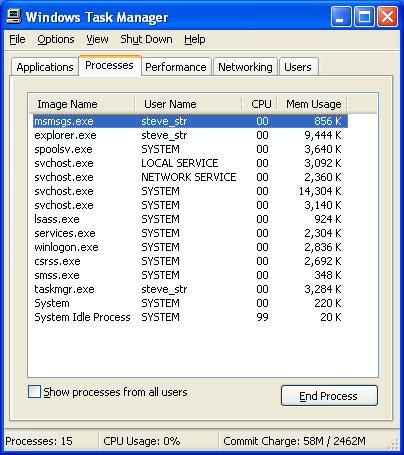Select the smss.exe process

(x=190, y=275)
